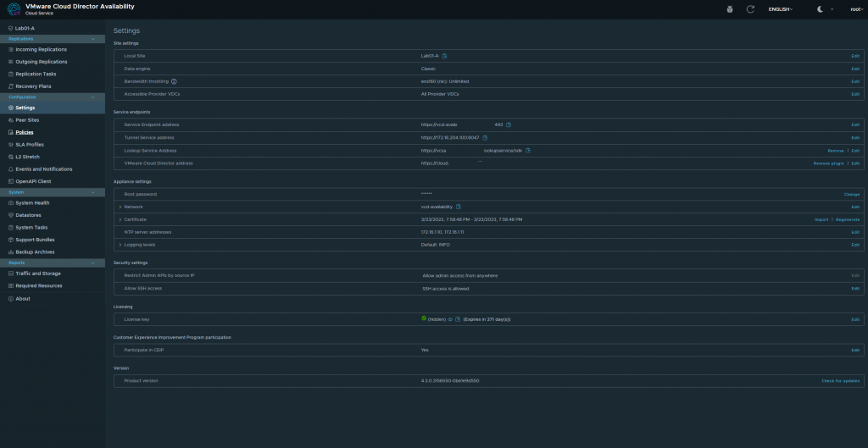
Task: Import a certificate
Action: pos(821,220)
